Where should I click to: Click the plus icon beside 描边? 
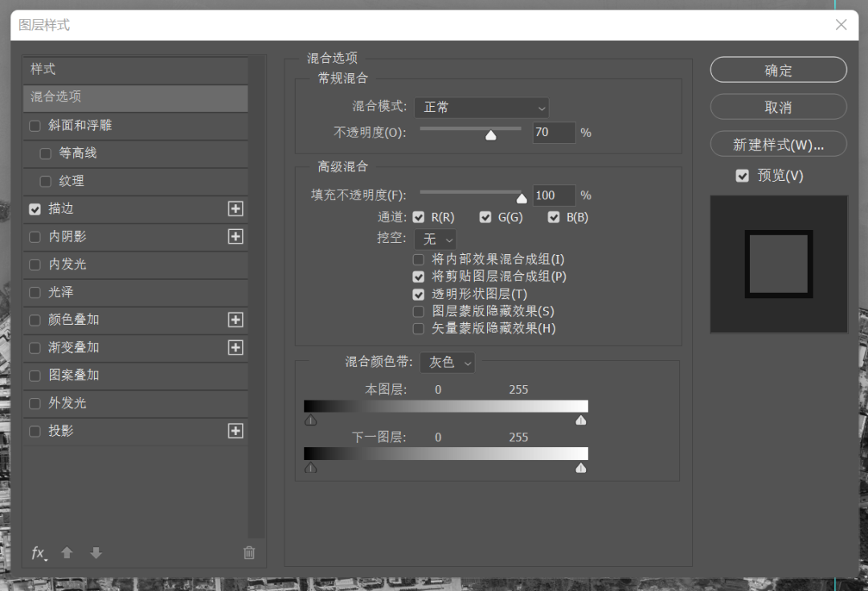(235, 209)
